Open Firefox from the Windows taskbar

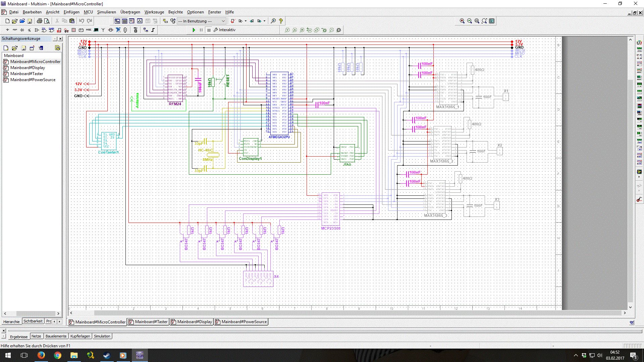41,355
